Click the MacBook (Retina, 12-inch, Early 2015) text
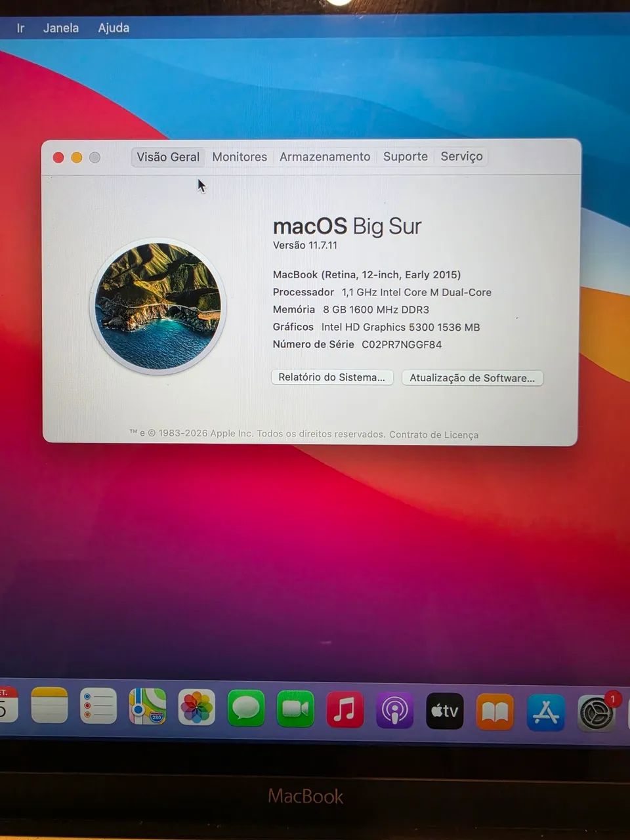Image resolution: width=630 pixels, height=840 pixels. tap(367, 275)
